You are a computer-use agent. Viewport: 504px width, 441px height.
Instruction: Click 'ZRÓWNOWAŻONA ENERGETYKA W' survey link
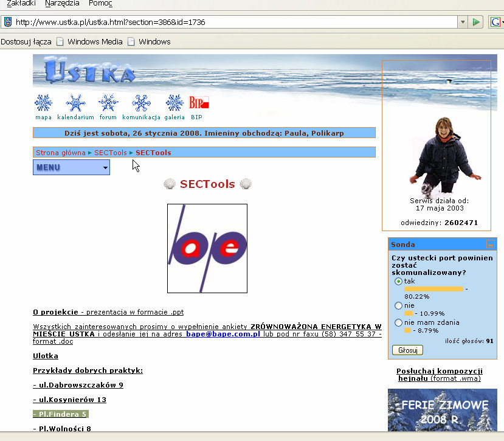pyautogui.click(x=316, y=327)
